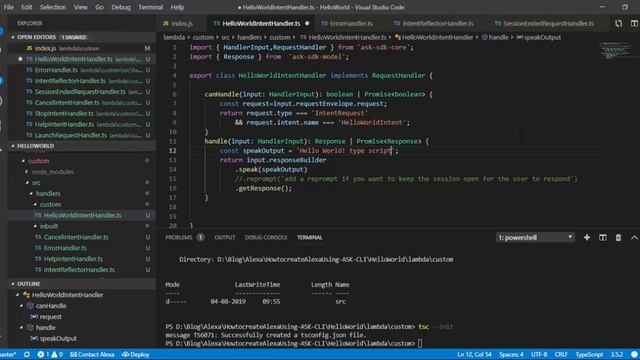
Task: Open the File menu
Action: pyautogui.click(x=8, y=7)
